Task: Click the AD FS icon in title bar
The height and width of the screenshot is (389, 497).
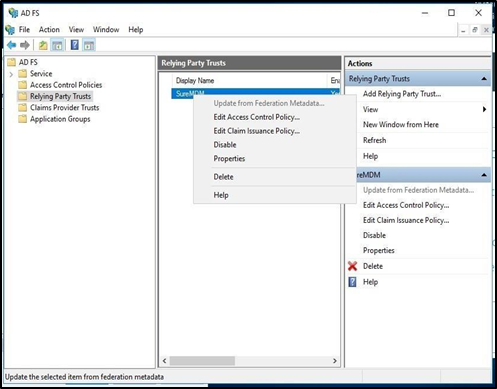Action: (13, 13)
